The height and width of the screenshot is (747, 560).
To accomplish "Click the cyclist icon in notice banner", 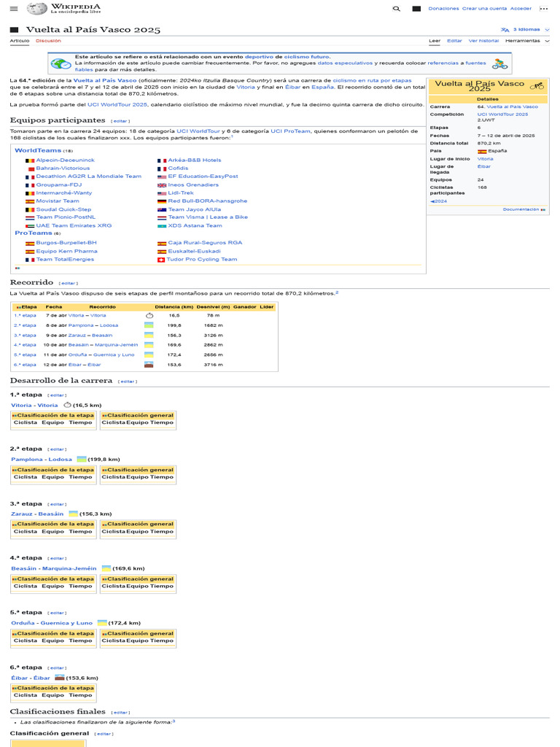I will (x=499, y=63).
